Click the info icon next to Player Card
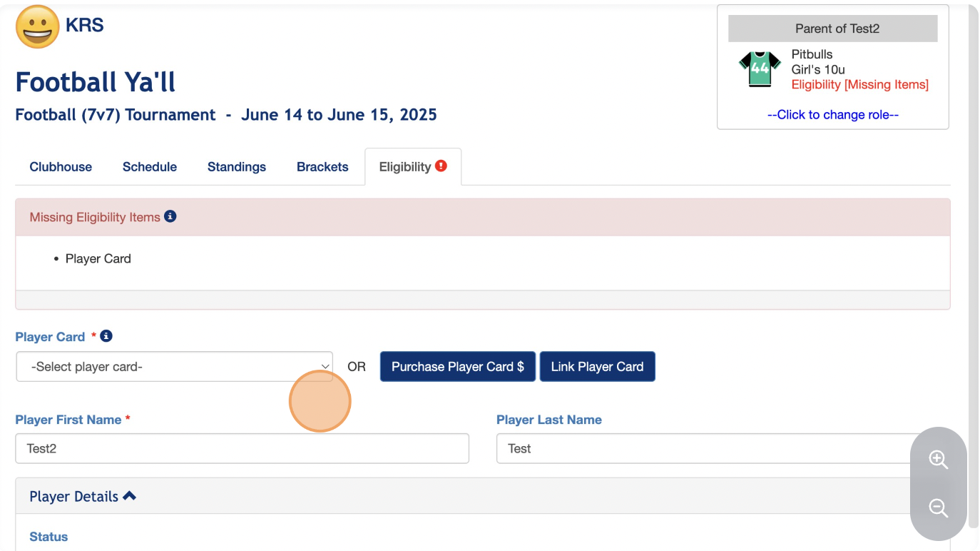Image resolution: width=980 pixels, height=551 pixels. click(x=106, y=335)
